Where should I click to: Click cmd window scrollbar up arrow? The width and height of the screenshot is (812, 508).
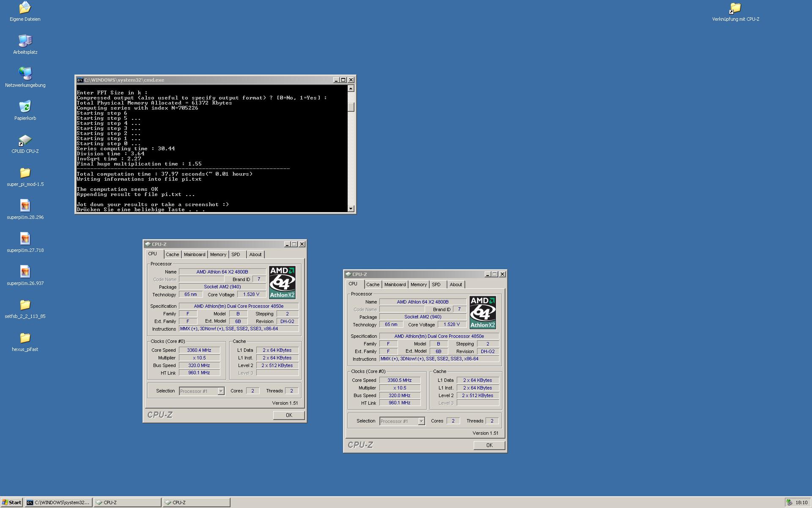click(x=351, y=88)
